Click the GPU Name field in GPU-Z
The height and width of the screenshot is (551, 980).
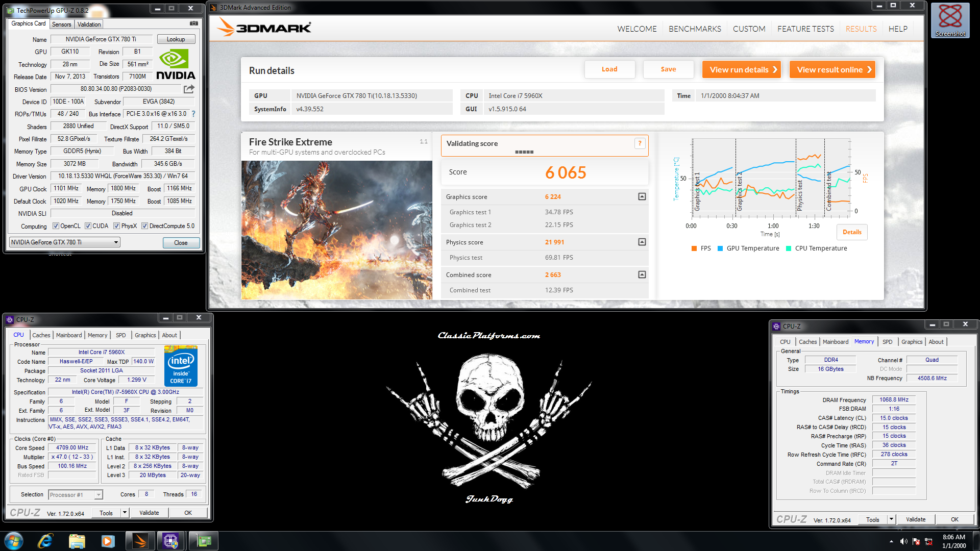tap(101, 39)
